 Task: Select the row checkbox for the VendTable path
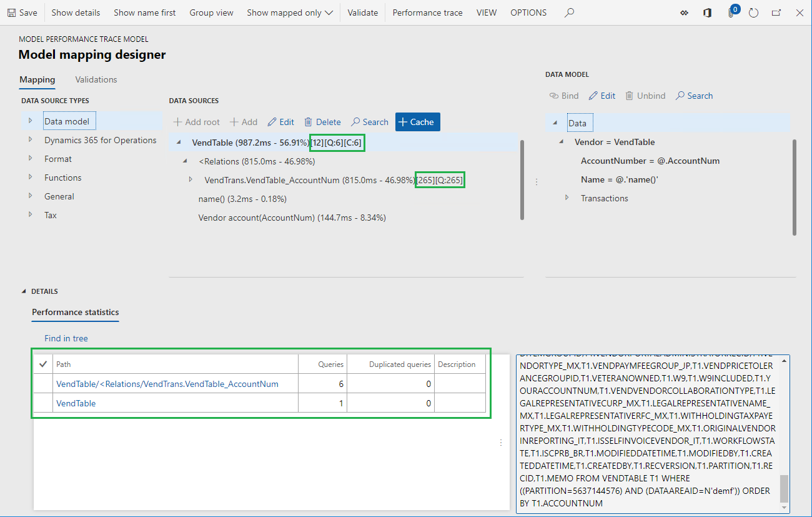point(43,403)
